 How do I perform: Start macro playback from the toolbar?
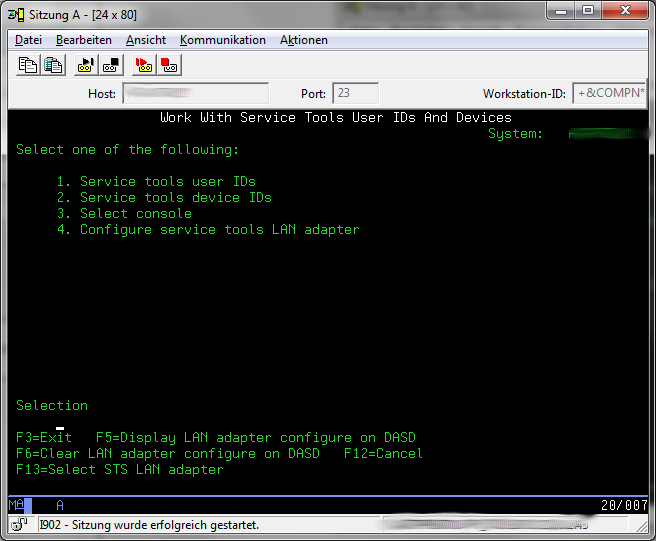coord(86,65)
